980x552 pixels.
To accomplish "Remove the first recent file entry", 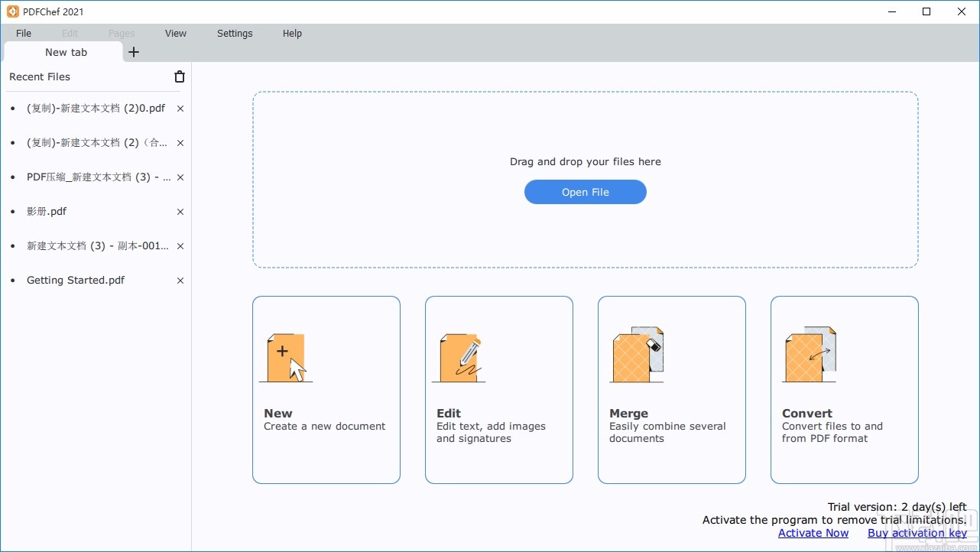I will (180, 109).
